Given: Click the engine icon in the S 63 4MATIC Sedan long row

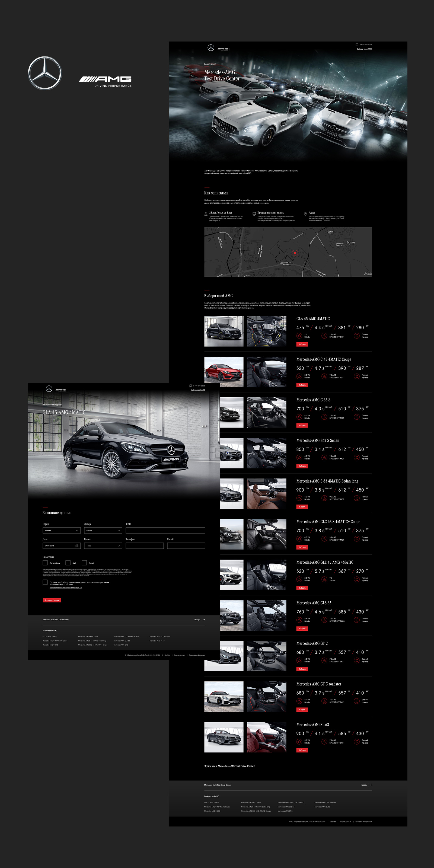Looking at the screenshot, I should (x=299, y=498).
